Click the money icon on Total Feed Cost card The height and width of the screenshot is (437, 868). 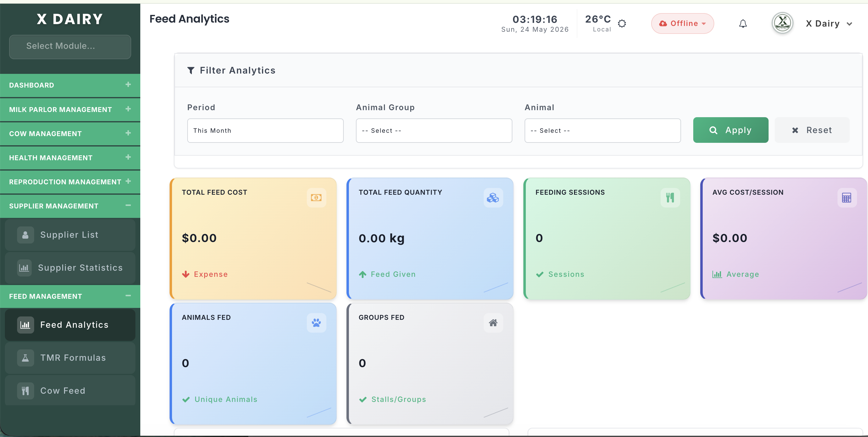(x=316, y=197)
